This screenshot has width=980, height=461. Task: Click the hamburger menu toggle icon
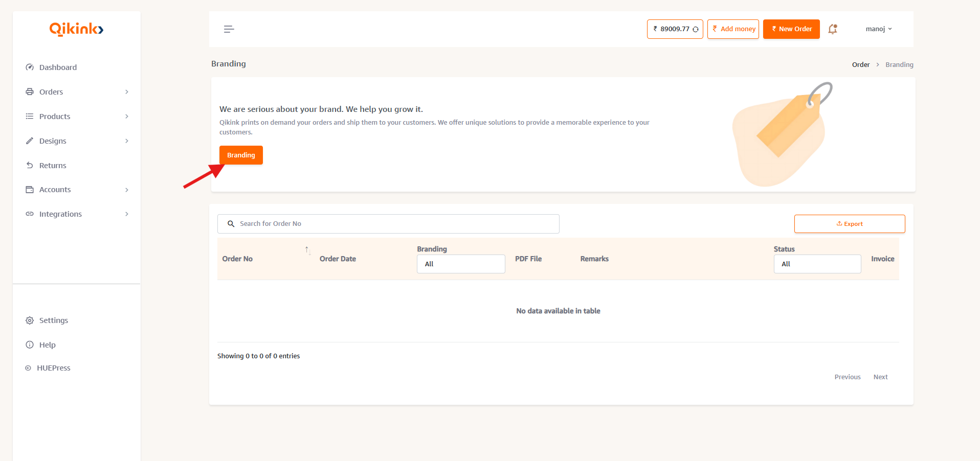coord(229,29)
